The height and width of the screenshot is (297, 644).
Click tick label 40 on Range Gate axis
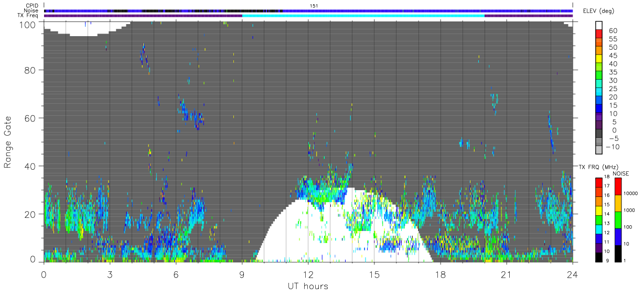click(30, 166)
